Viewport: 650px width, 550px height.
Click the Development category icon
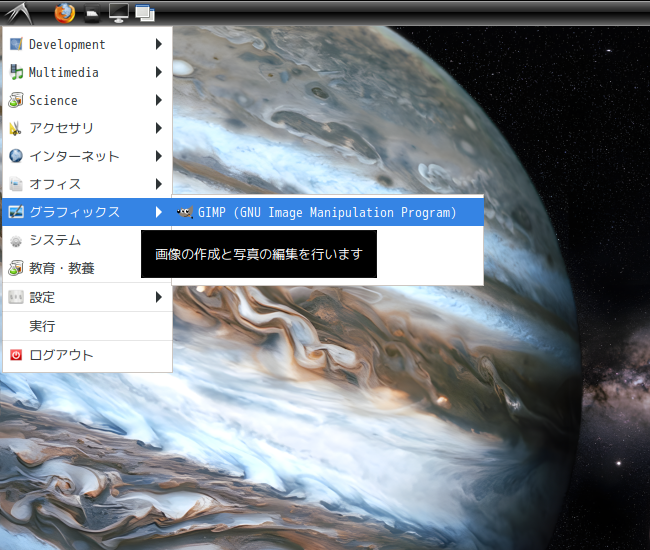pyautogui.click(x=16, y=44)
